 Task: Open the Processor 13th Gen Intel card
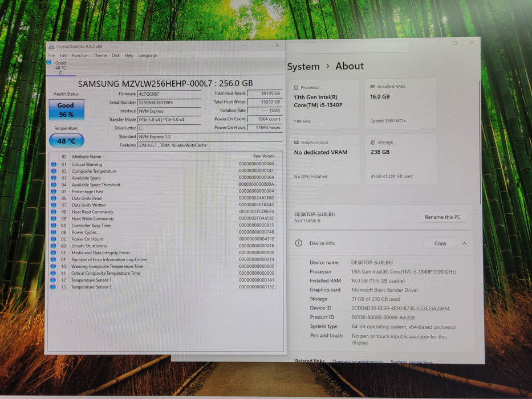tap(324, 104)
